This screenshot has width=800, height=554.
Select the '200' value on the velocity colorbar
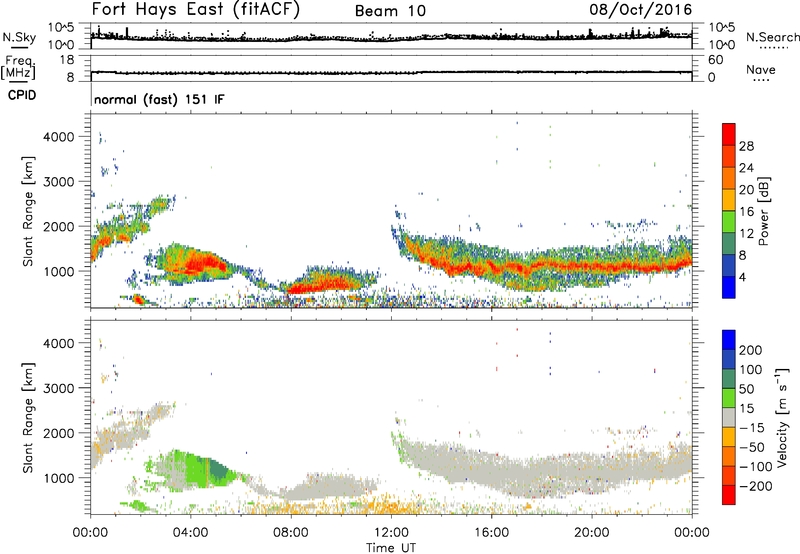(x=751, y=350)
